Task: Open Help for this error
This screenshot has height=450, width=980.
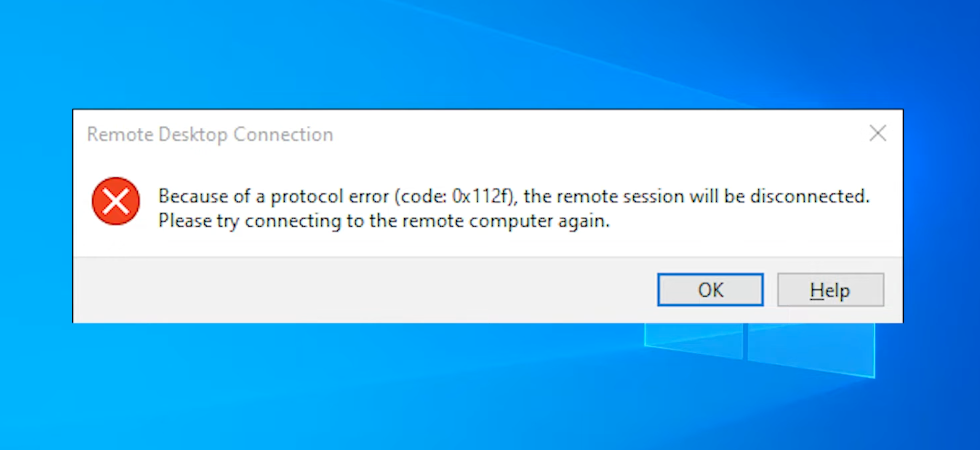Action: (829, 290)
